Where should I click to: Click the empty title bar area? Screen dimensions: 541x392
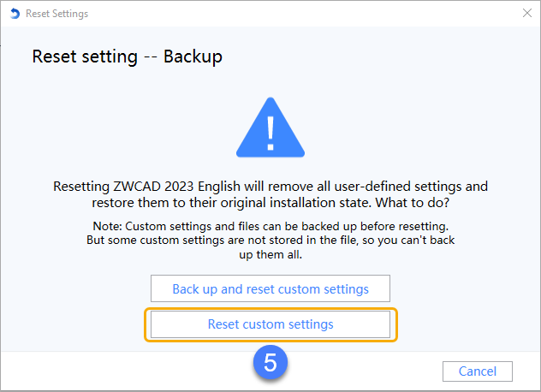[x=304, y=14]
